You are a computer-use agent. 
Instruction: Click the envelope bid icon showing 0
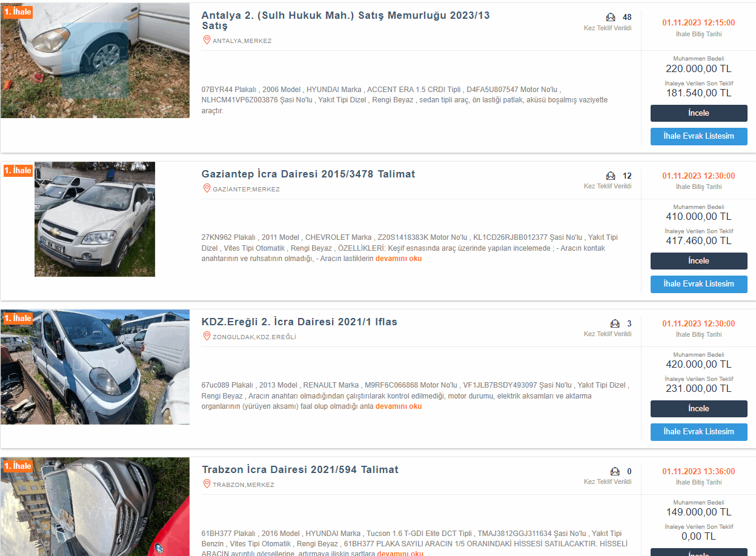615,471
